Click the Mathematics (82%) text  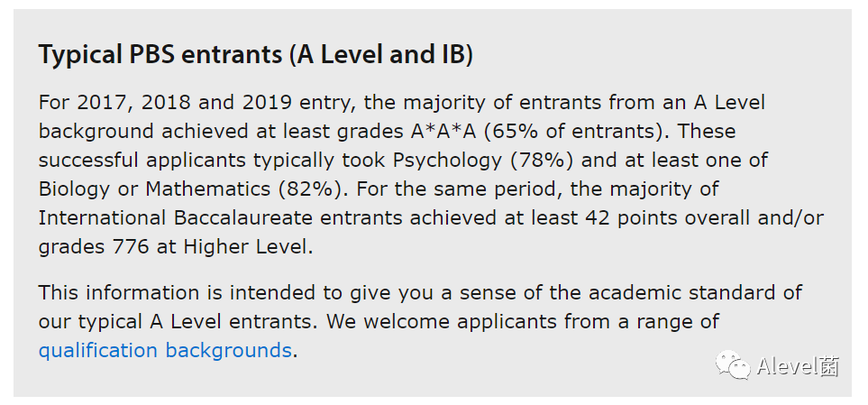point(244,189)
